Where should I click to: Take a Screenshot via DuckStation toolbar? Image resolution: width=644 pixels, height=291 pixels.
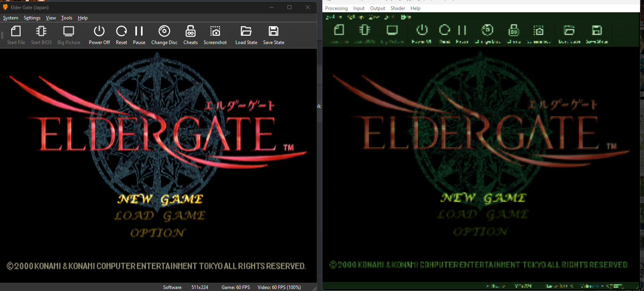(215, 35)
